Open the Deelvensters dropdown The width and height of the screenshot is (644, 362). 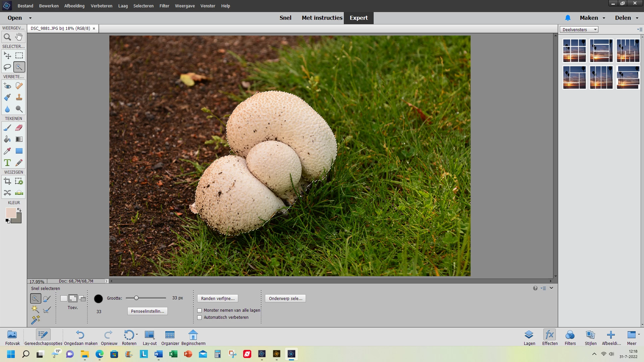click(x=579, y=29)
